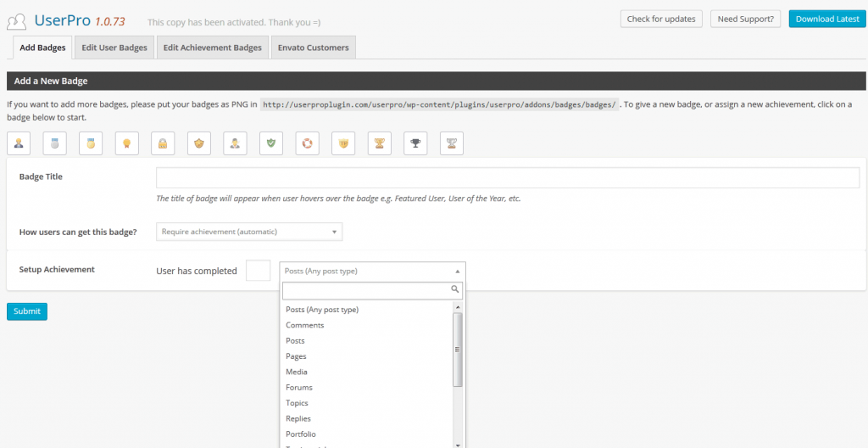868x448 pixels.
Task: Click the Badge Title text field
Action: pyautogui.click(x=508, y=177)
